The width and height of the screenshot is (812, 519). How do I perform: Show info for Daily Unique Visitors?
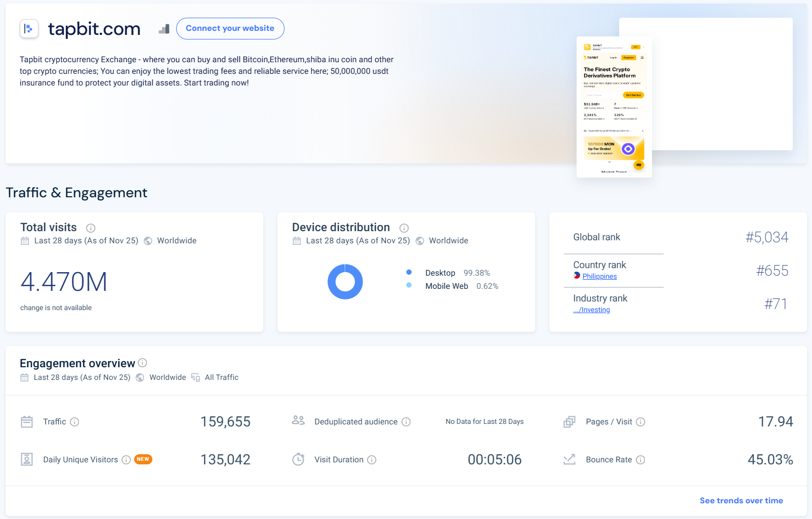point(126,460)
